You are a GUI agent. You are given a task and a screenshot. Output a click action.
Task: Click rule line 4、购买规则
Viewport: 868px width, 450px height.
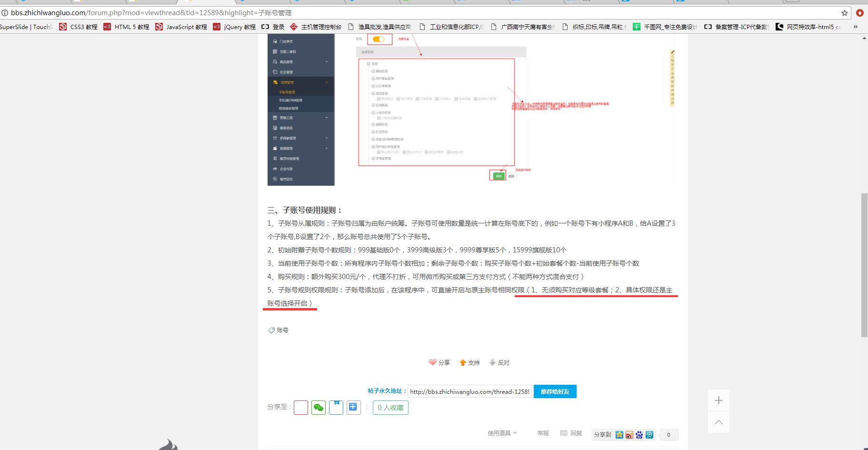tap(426, 277)
